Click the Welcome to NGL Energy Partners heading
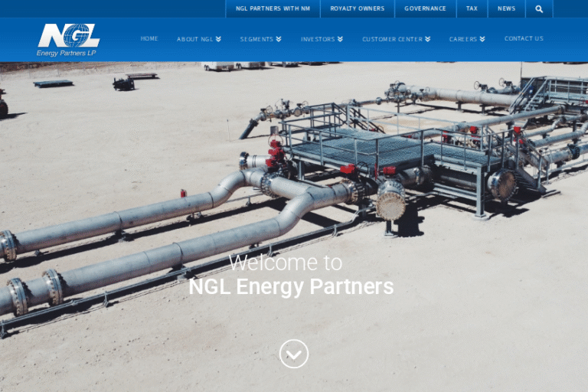Viewport: 588px width, 392px height. point(291,275)
